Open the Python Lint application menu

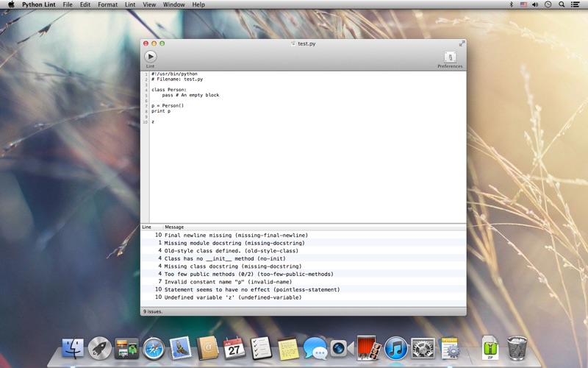pos(39,4)
